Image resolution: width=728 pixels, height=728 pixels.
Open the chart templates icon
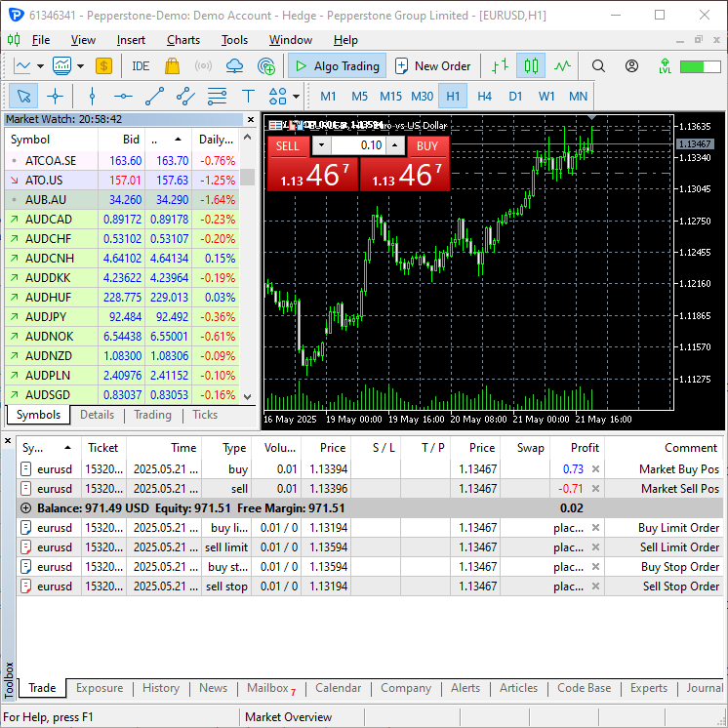click(61, 66)
